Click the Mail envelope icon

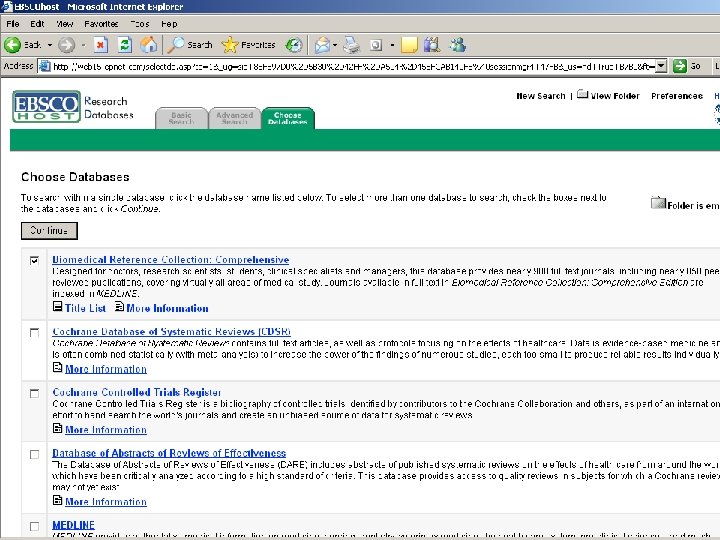[322, 45]
